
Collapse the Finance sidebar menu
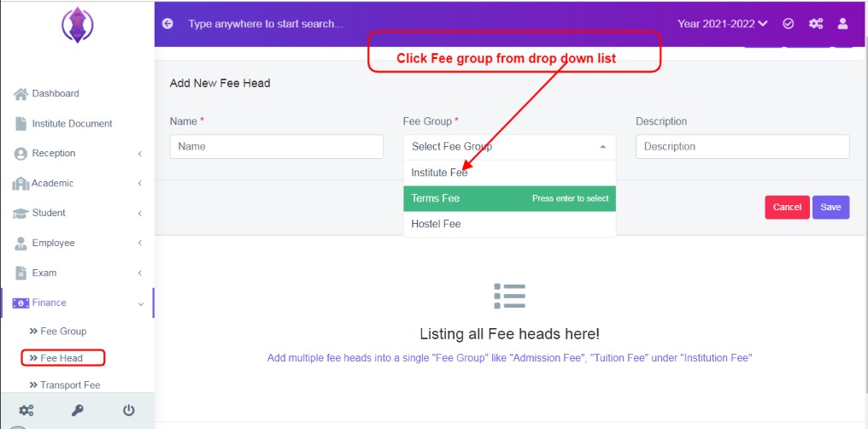(x=78, y=303)
